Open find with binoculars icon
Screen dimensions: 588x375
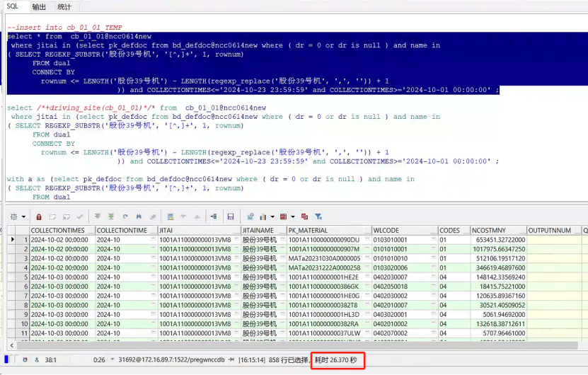[139, 217]
